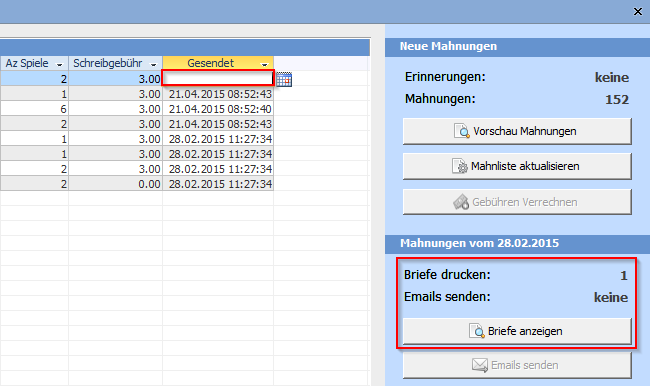Open the calendar picker beside Gesendet field
The height and width of the screenshot is (386, 650).
tap(284, 79)
